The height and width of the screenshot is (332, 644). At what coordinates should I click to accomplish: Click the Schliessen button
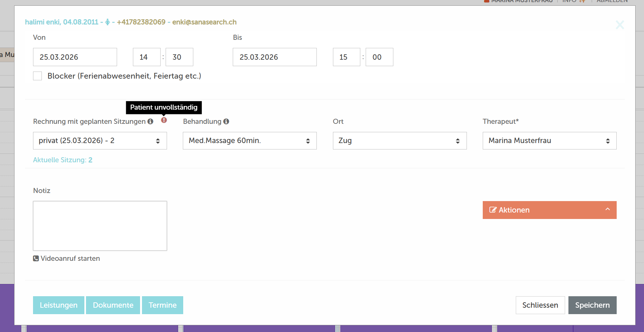[540, 305]
